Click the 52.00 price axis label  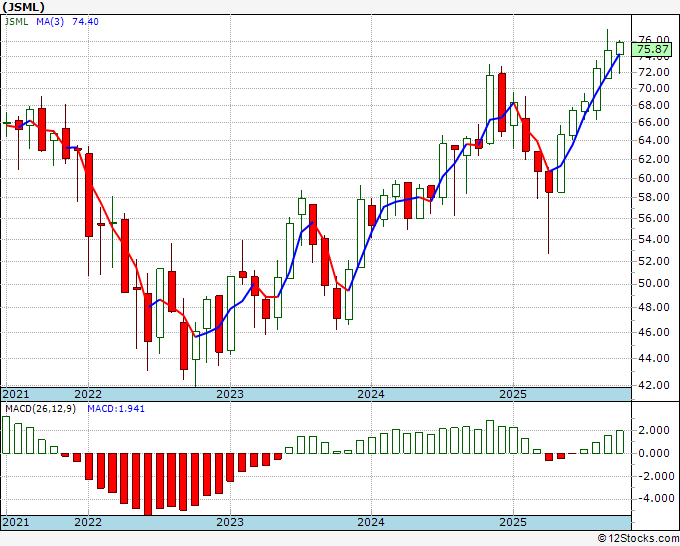coord(656,261)
